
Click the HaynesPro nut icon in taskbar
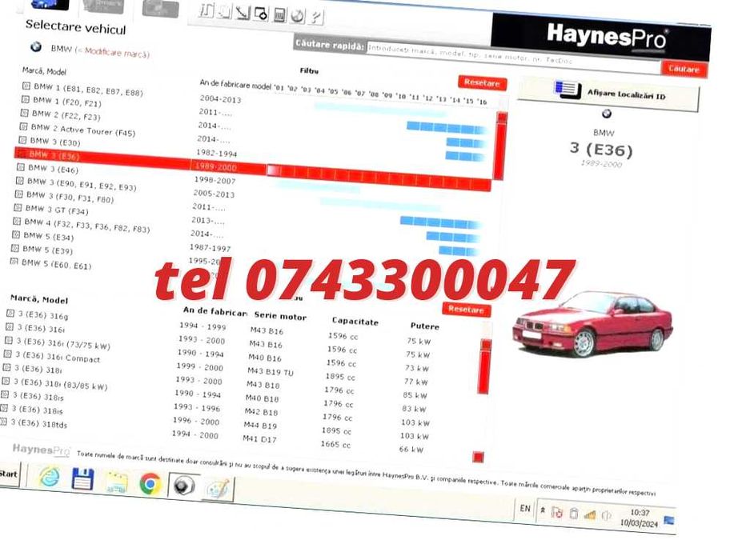[183, 486]
